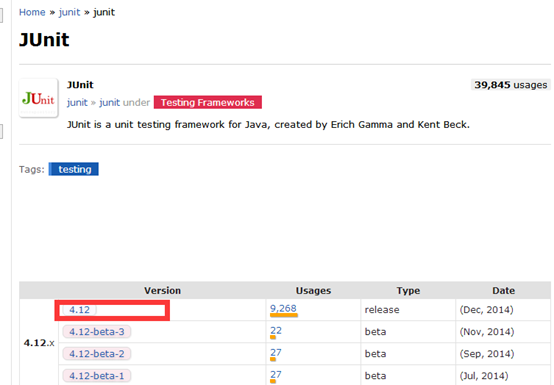Open version 4.12-beta-2 link

tap(97, 354)
